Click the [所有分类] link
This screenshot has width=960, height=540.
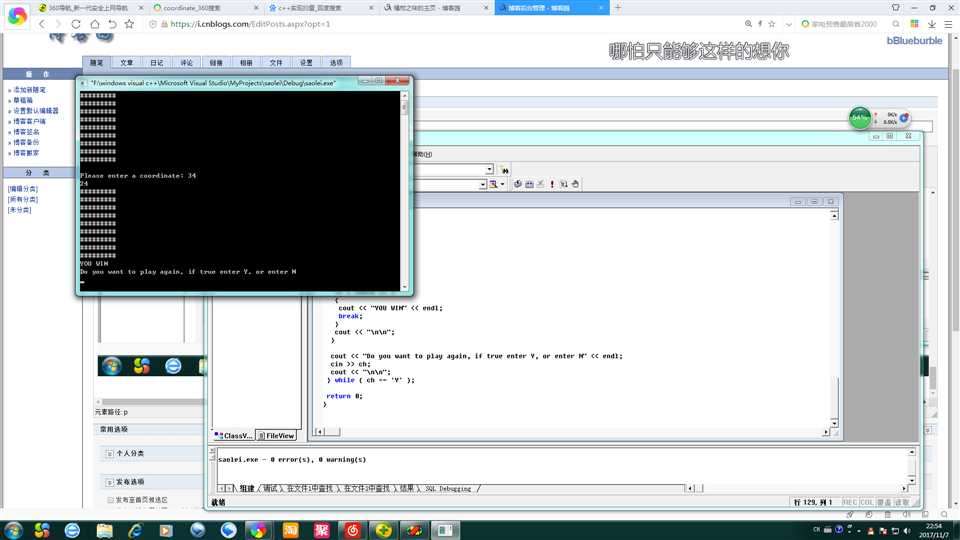point(23,199)
